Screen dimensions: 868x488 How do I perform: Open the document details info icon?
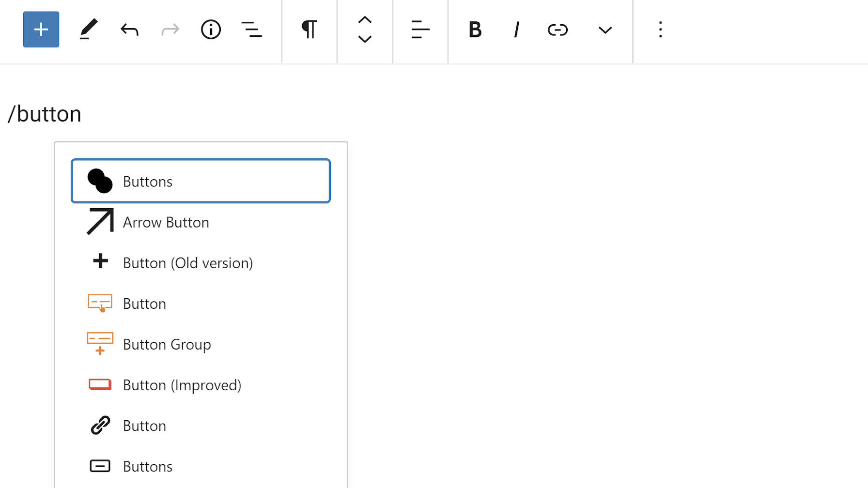(x=211, y=30)
